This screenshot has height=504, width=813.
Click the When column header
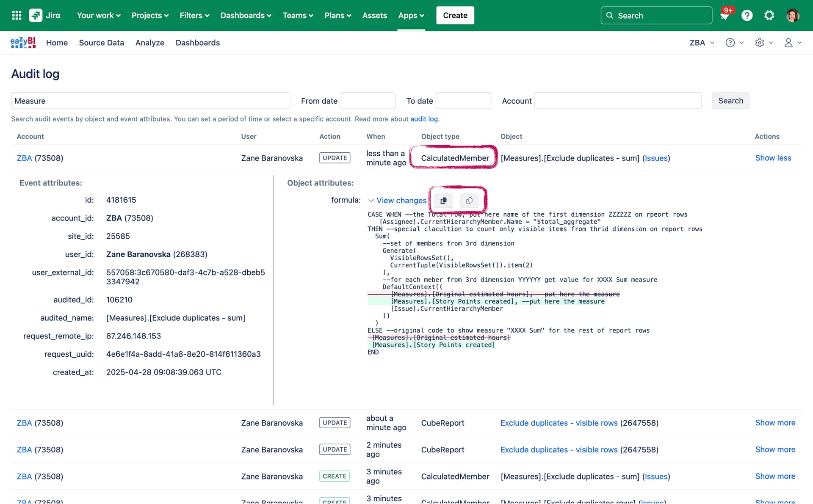(x=376, y=136)
